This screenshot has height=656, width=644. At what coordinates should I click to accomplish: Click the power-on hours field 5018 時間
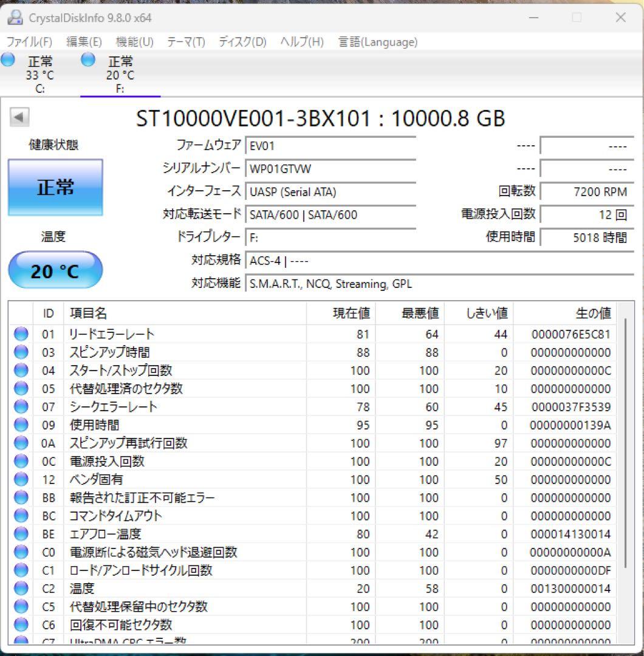click(587, 237)
